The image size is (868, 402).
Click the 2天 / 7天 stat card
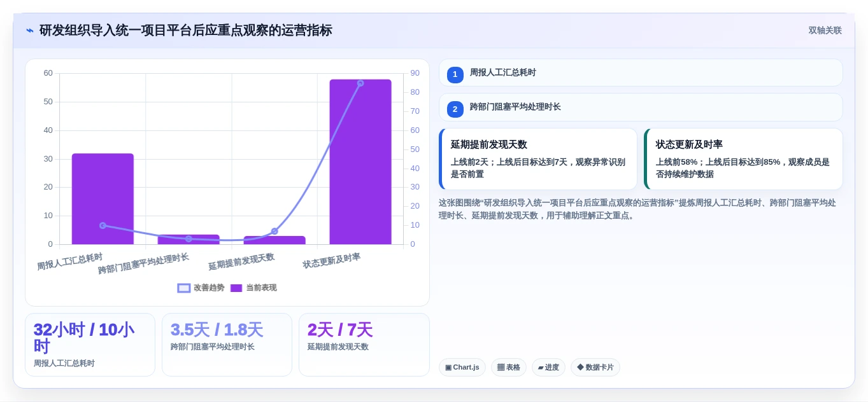tap(364, 345)
